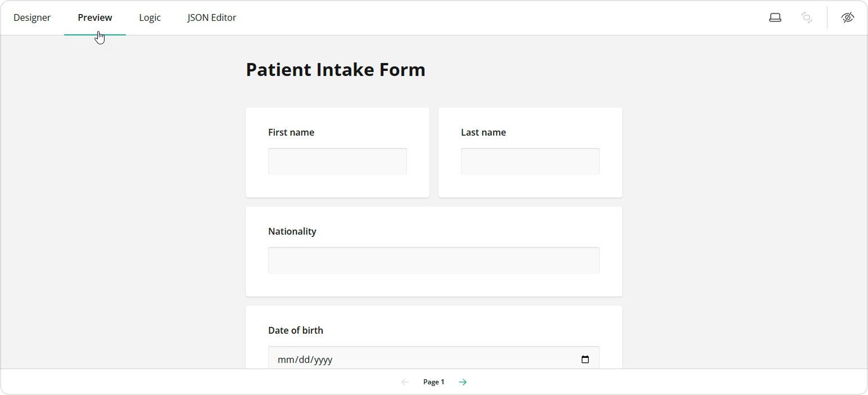Click the previous page arrow
Screen dimensions: 868x395
405,381
